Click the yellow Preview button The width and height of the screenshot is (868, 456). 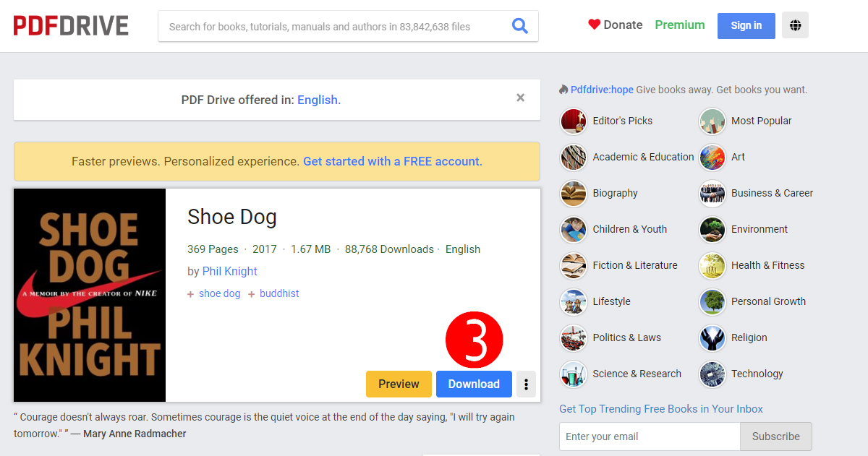[x=399, y=384]
